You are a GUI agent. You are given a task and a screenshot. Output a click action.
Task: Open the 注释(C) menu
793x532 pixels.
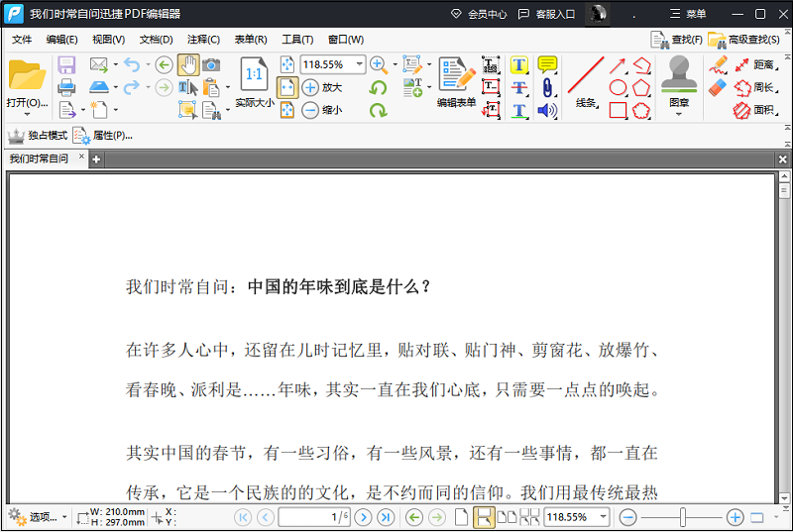click(203, 40)
